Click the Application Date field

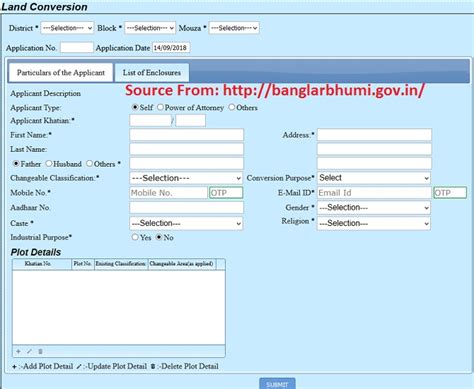(171, 48)
